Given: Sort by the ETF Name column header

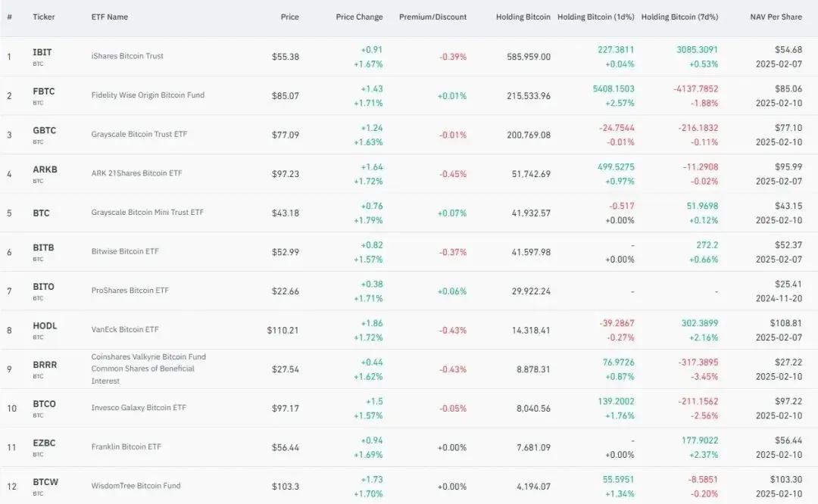Looking at the screenshot, I should 110,17.
